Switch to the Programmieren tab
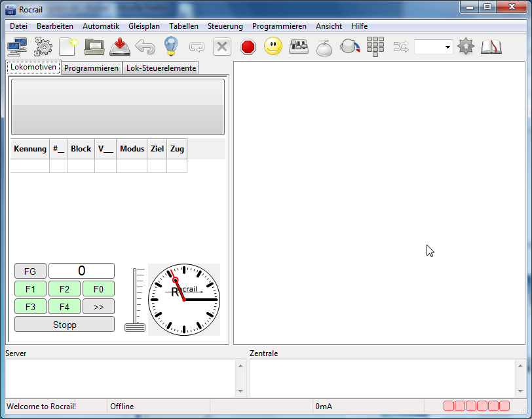The width and height of the screenshot is (532, 419). [x=92, y=68]
